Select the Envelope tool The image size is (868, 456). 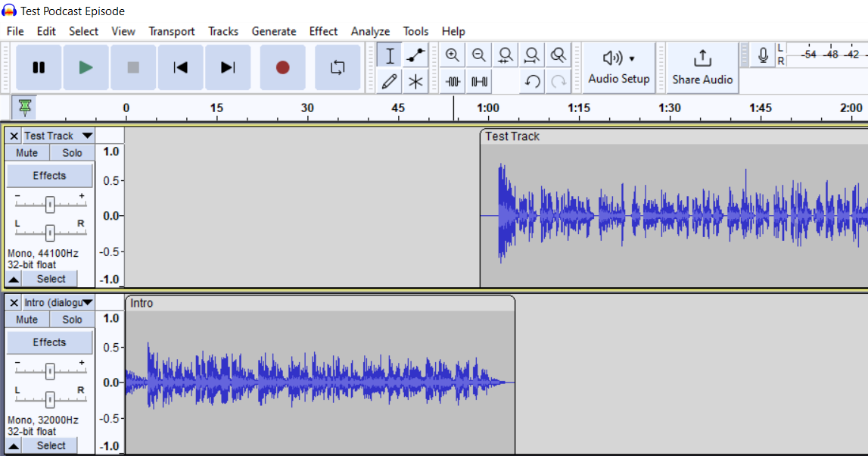(x=415, y=55)
